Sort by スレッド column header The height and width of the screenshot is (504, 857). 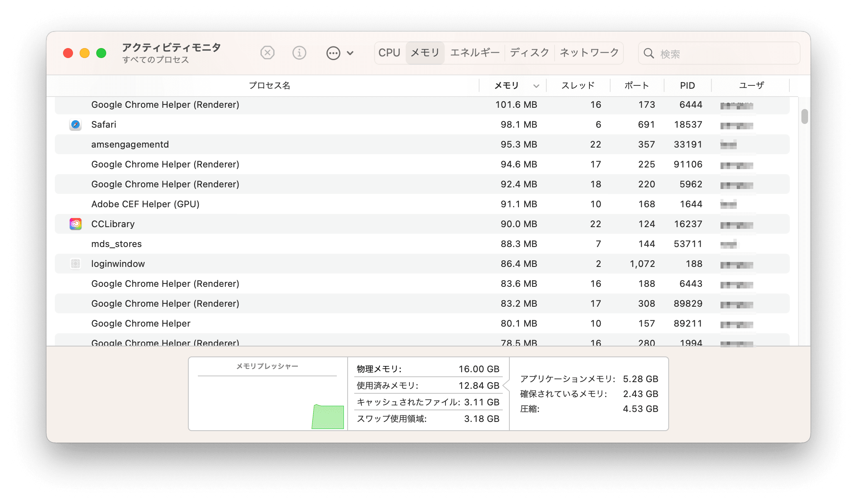click(x=578, y=85)
